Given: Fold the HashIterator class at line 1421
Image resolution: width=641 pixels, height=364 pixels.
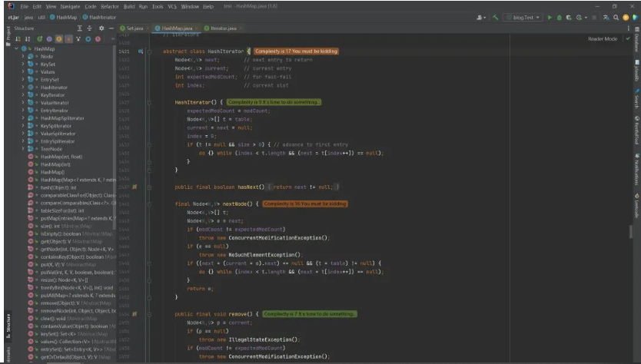Looking at the screenshot, I should coord(149,51).
